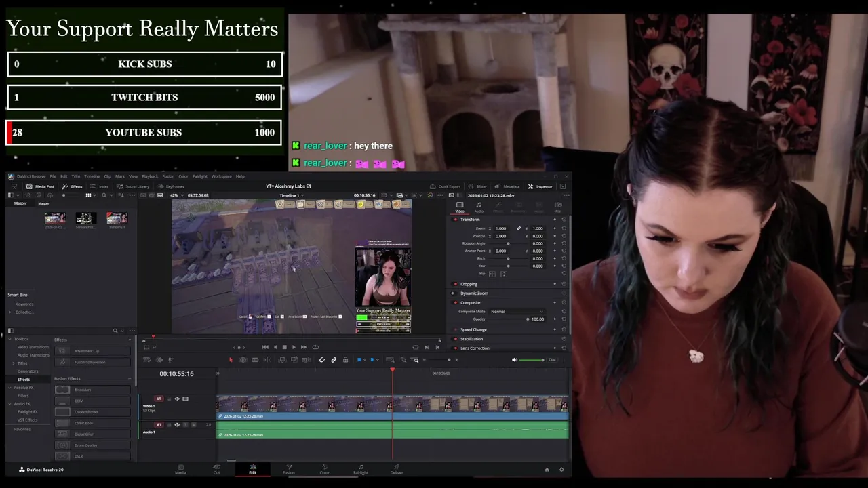Adjust the Rotation Angle slider
The height and width of the screenshot is (488, 868).
508,243
